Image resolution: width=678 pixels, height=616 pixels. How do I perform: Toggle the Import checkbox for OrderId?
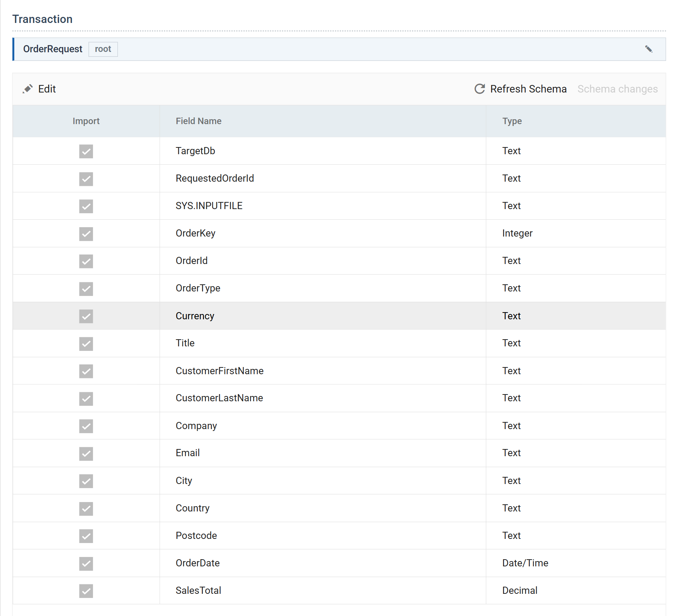[86, 261]
